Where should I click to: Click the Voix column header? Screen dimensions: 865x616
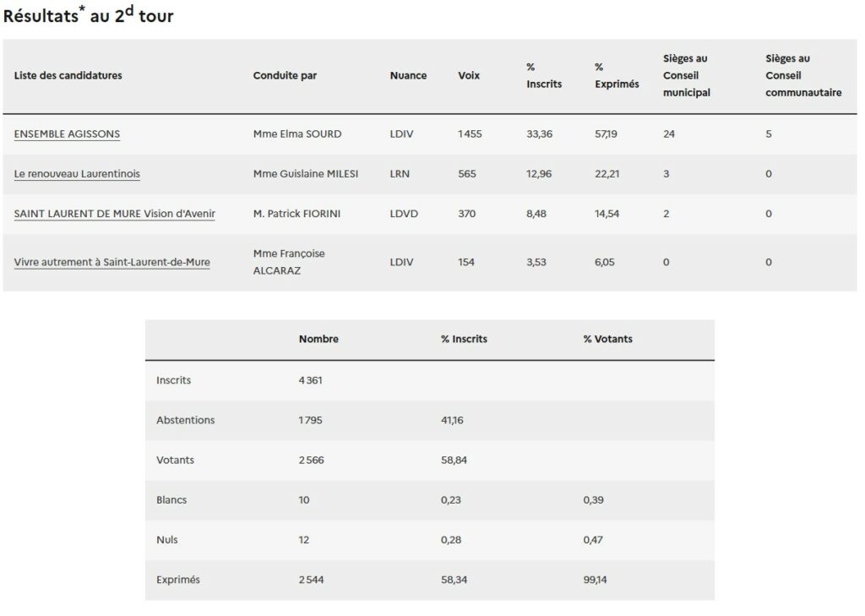coord(469,75)
